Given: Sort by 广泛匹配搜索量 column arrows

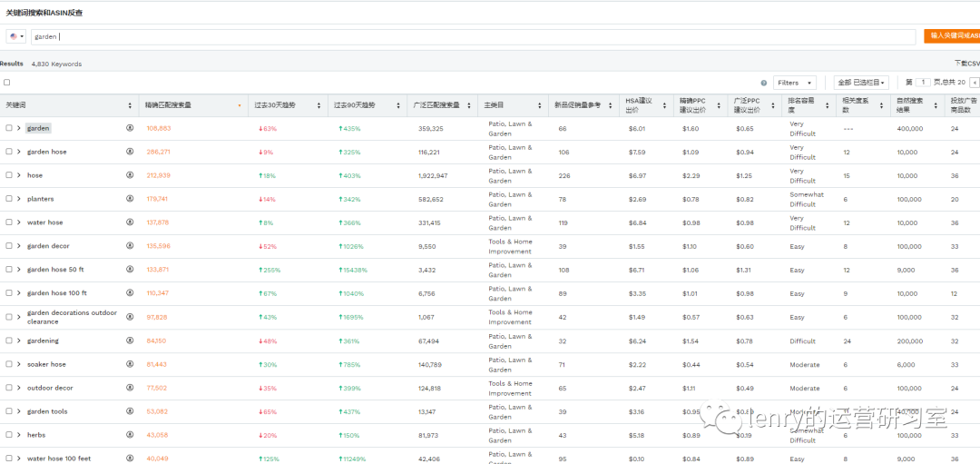Looking at the screenshot, I should tap(469, 105).
